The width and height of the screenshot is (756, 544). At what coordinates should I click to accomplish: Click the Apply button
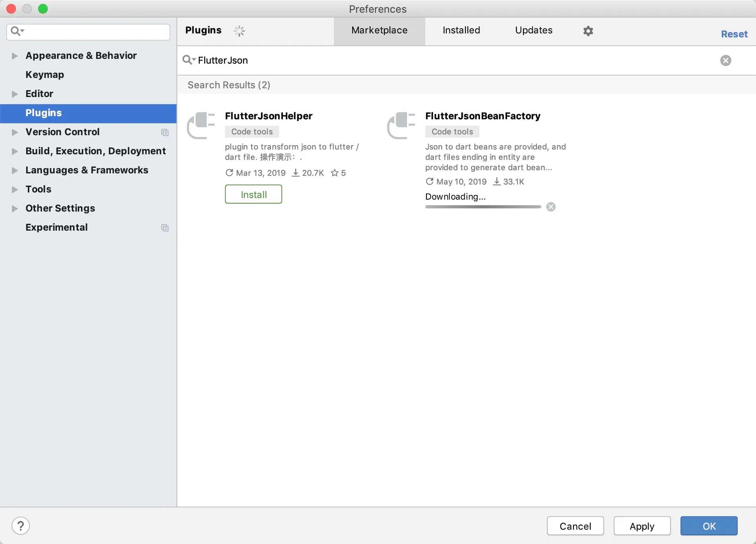(642, 526)
